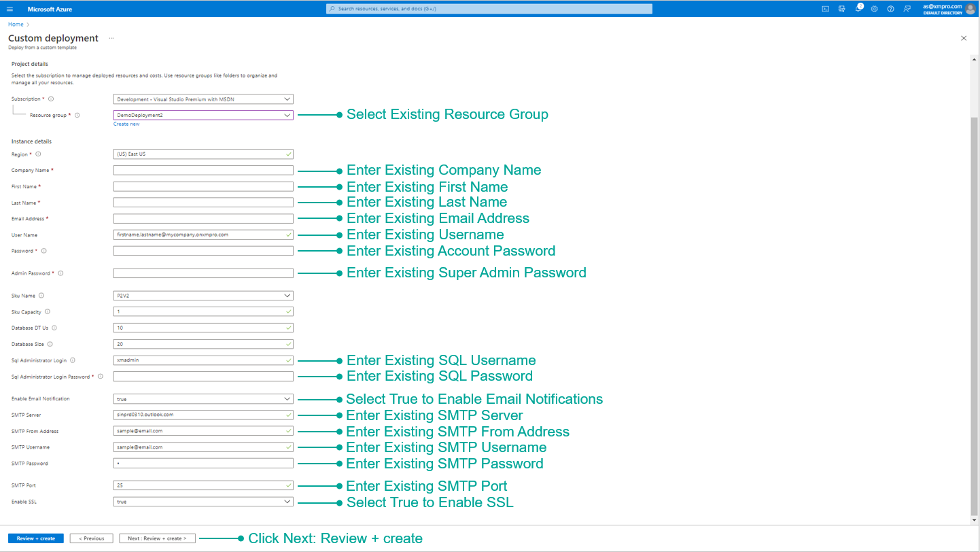The width and height of the screenshot is (980, 552).
Task: Go to Home via breadcrumb
Action: [x=16, y=24]
